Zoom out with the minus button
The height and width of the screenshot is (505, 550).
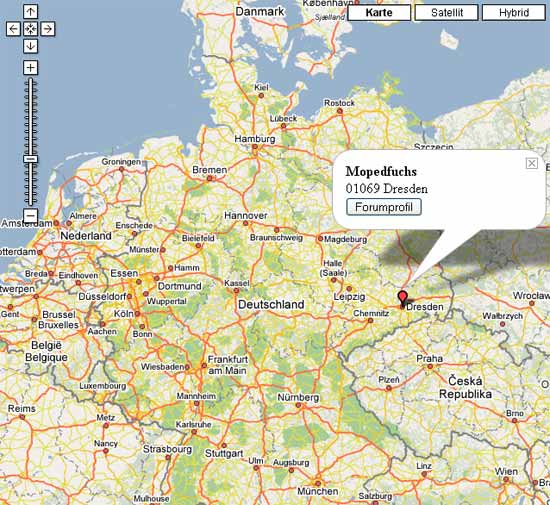pyautogui.click(x=31, y=215)
